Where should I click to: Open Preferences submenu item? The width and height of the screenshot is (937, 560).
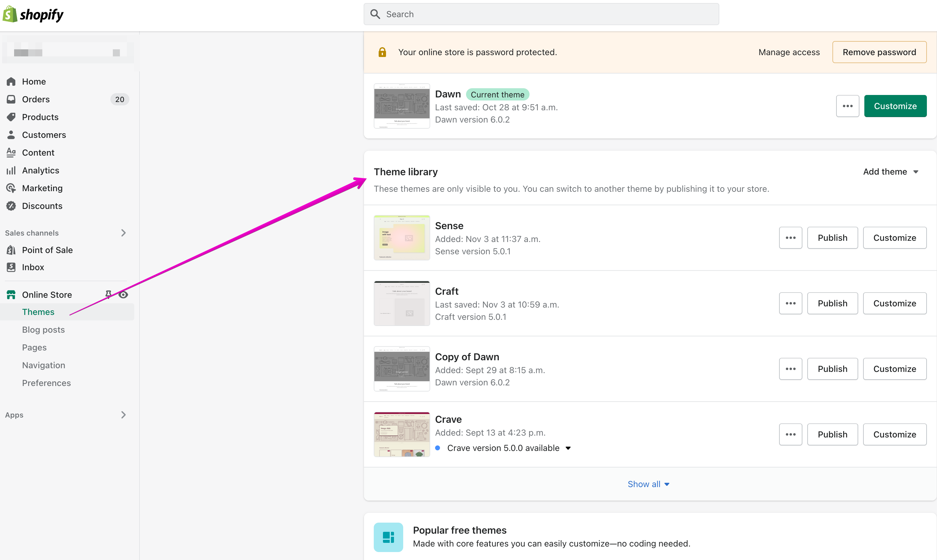[x=46, y=383]
